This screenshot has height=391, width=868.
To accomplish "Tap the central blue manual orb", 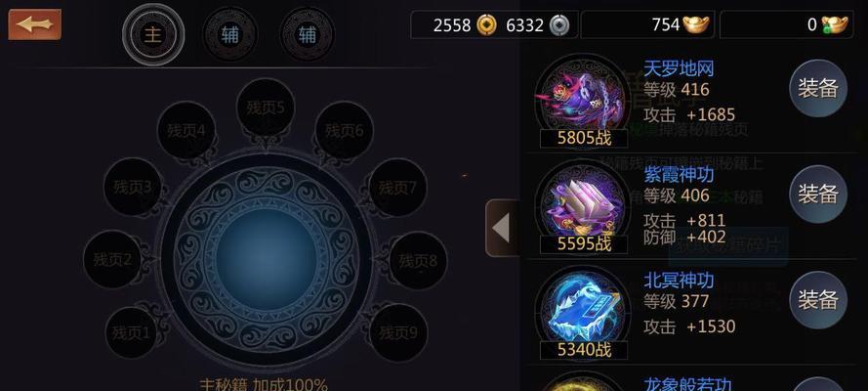I will [267, 259].
